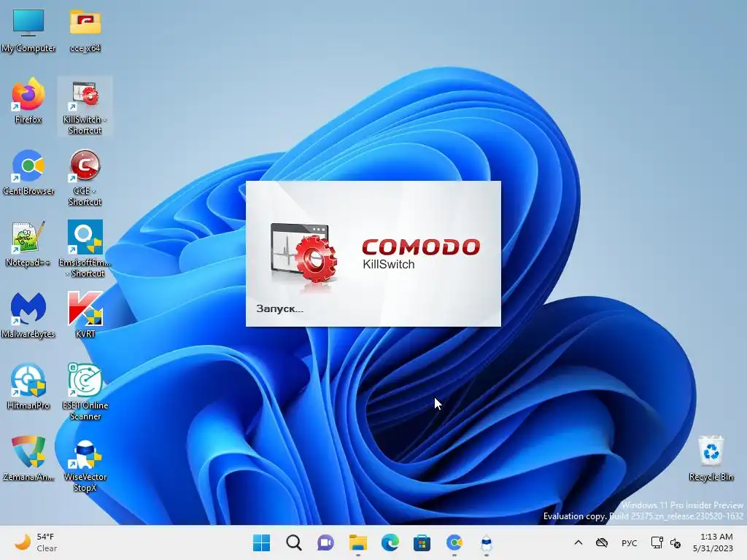The height and width of the screenshot is (560, 747).
Task: Switch the РУС input language indicator
Action: click(x=630, y=542)
